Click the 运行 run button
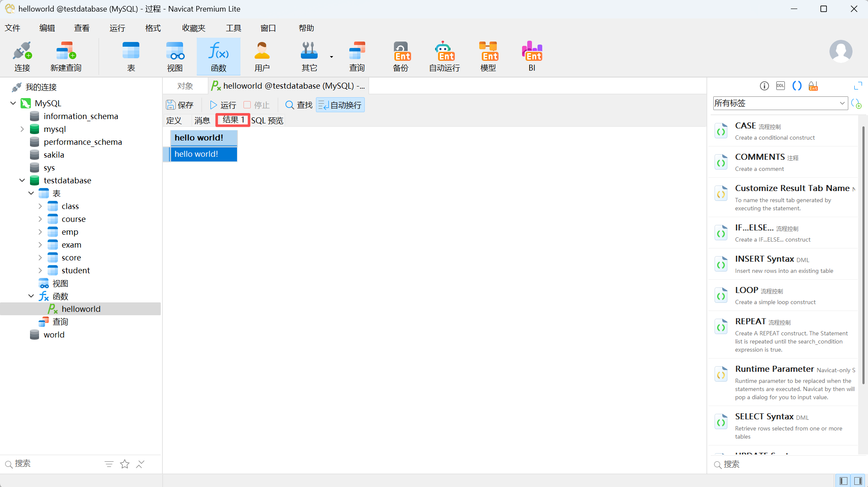 tap(223, 105)
